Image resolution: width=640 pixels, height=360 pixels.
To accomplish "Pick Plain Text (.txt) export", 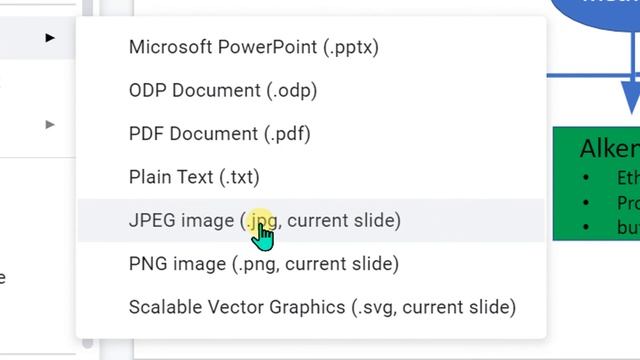I will (311, 177).
